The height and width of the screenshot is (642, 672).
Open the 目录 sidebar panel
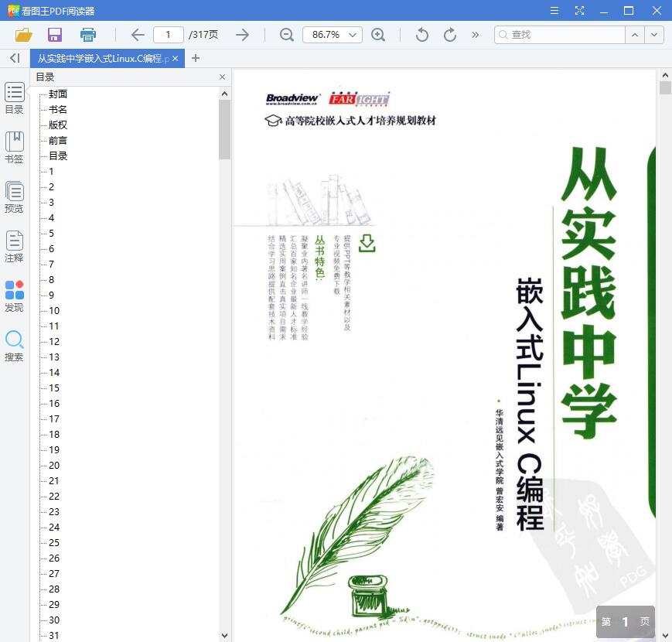pyautogui.click(x=14, y=98)
